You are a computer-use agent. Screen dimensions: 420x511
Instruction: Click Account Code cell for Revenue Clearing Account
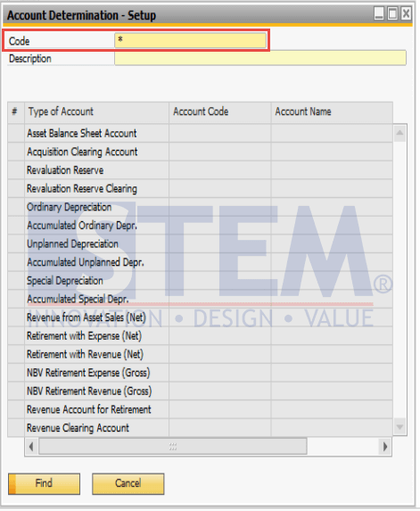(x=220, y=428)
